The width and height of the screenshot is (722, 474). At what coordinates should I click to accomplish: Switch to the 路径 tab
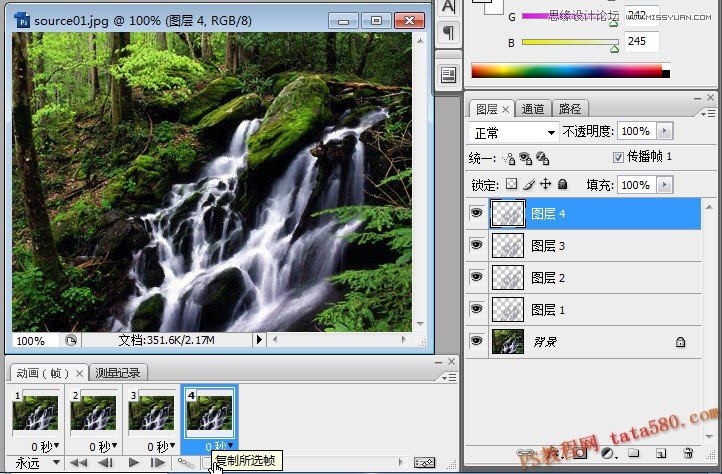click(570, 109)
